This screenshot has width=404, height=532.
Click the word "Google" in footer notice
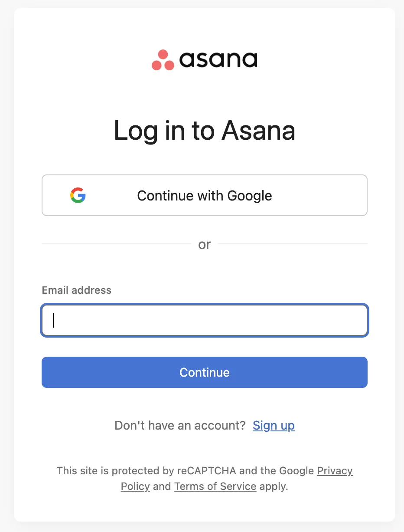(x=296, y=471)
